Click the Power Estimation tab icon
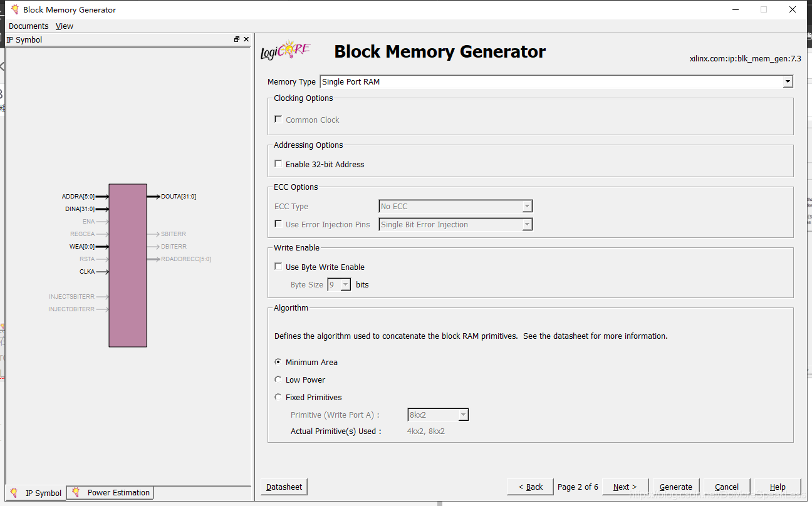 point(76,492)
